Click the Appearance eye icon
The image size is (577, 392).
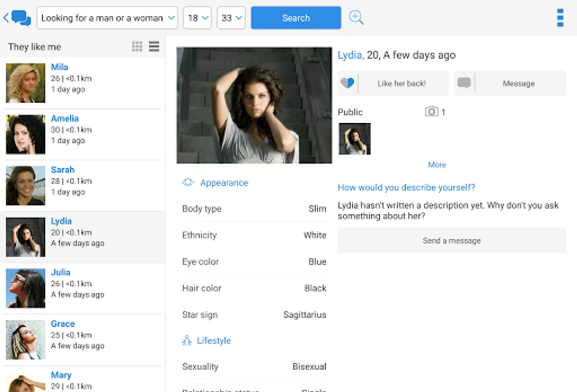point(188,182)
